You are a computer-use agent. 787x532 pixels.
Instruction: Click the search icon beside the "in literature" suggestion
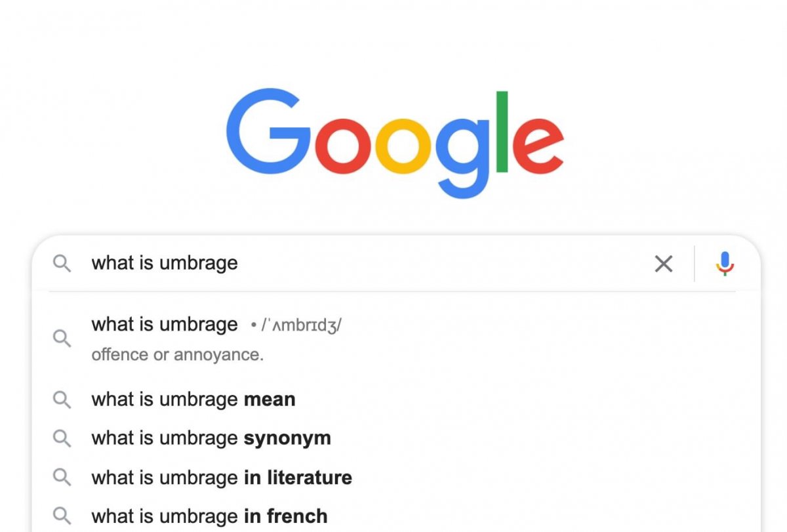(62, 478)
